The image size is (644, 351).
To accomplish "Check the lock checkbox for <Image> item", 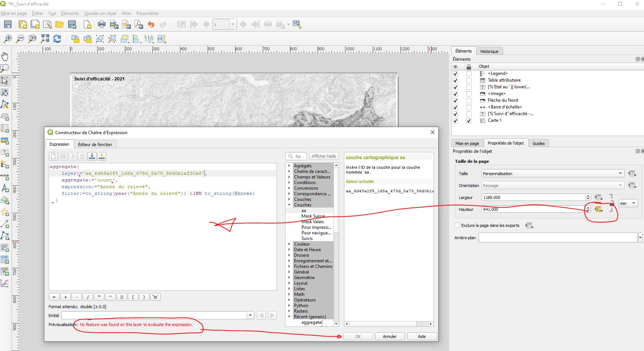I will coord(469,94).
